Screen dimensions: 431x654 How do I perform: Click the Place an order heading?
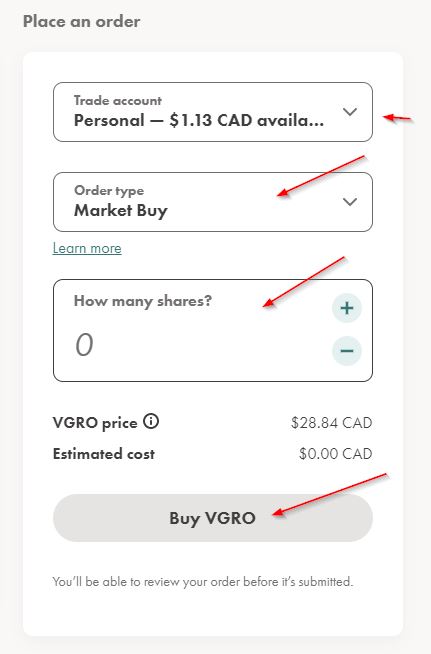[x=81, y=21]
